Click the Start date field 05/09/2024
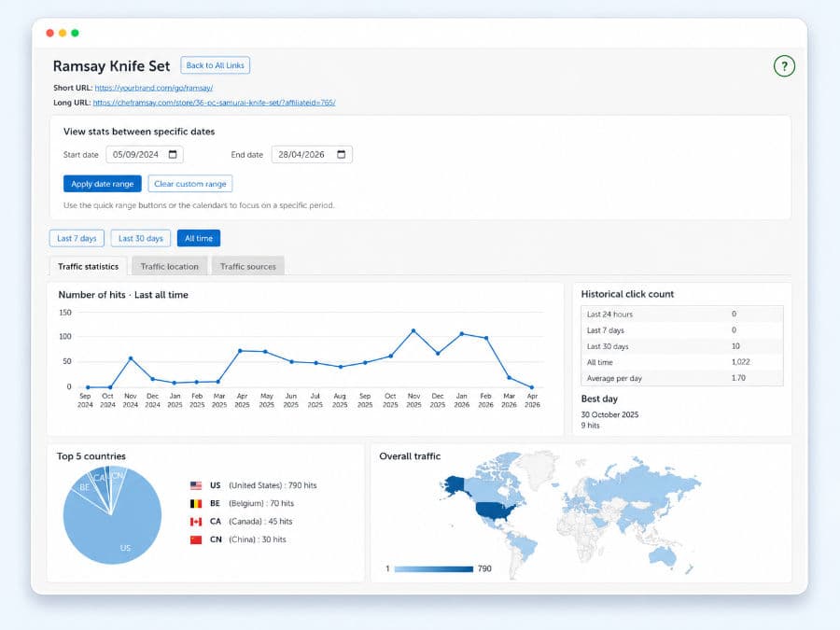840x630 pixels. click(x=145, y=154)
